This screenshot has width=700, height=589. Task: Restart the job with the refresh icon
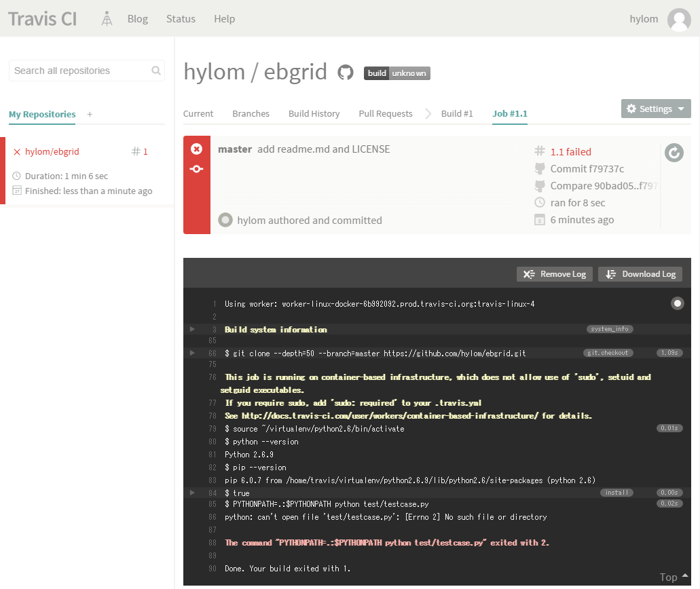[x=674, y=153]
